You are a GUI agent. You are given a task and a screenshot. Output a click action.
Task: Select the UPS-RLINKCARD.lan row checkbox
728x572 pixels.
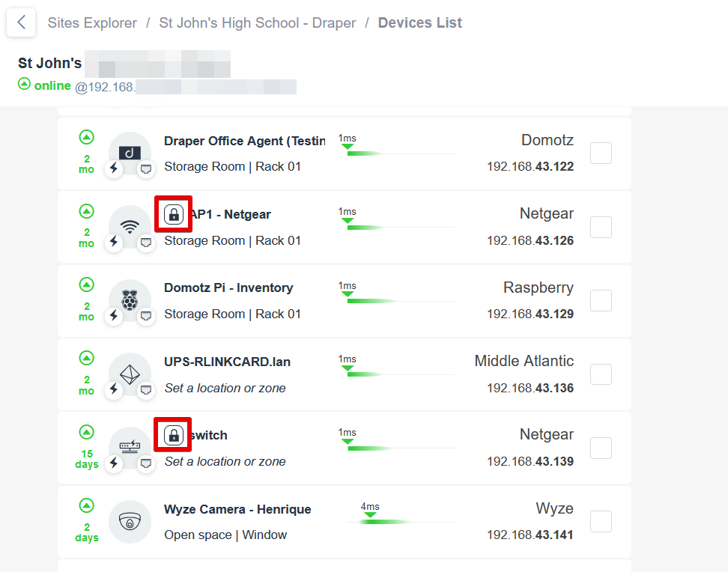click(x=601, y=374)
